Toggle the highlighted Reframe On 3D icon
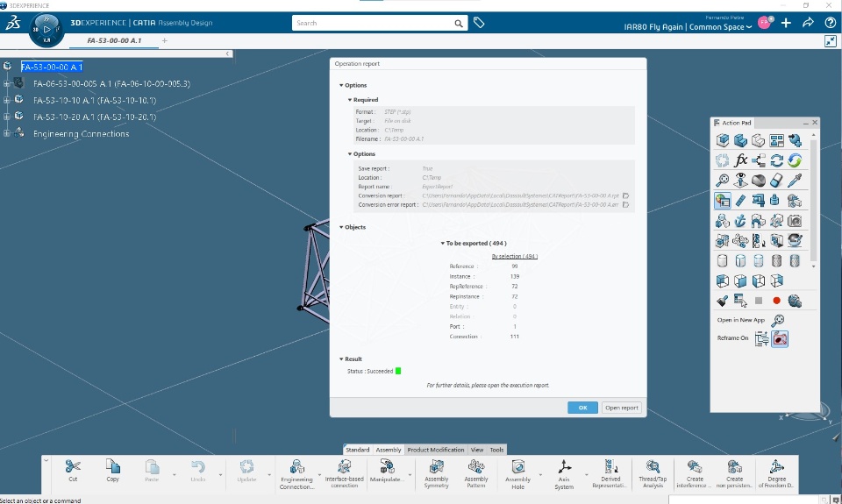Viewport: 842px width, 504px height. tap(780, 338)
